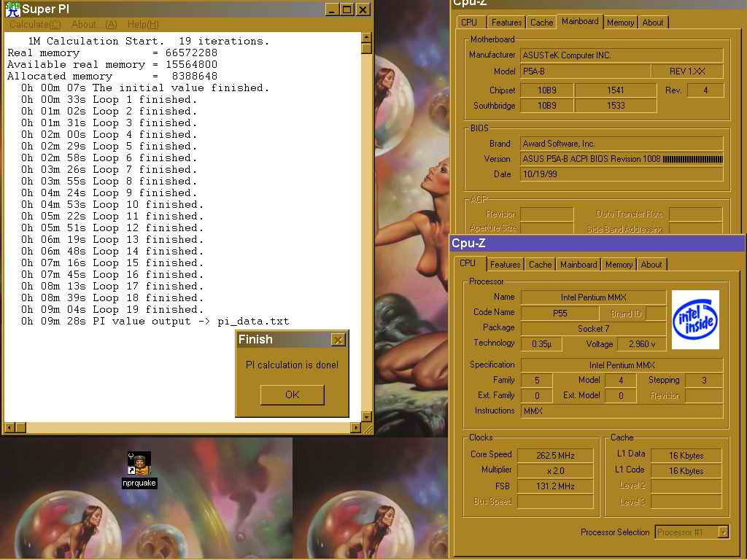Open About tab in front Cpu-Z window

click(x=651, y=264)
